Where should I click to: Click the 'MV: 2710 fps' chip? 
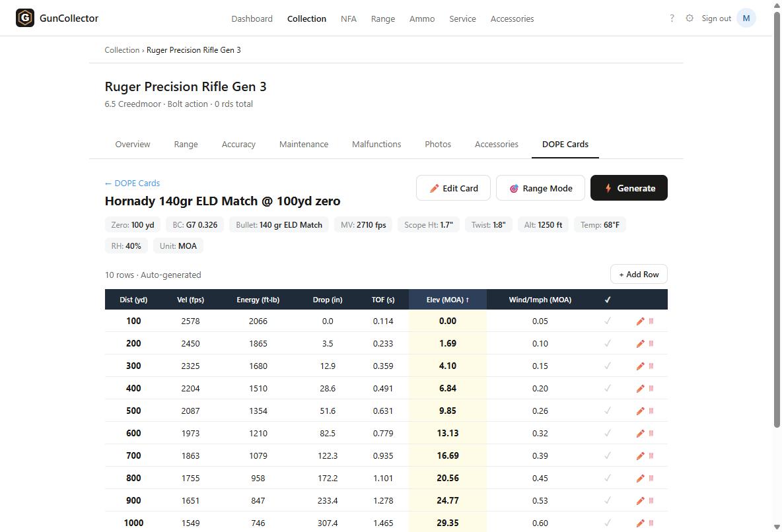(x=363, y=225)
